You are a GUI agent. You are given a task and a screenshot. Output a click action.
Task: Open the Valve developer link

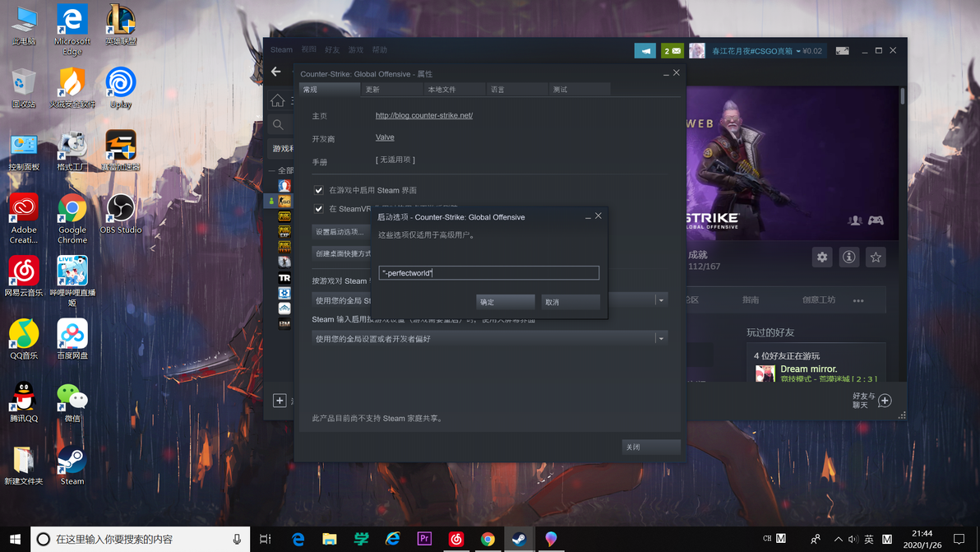point(385,137)
